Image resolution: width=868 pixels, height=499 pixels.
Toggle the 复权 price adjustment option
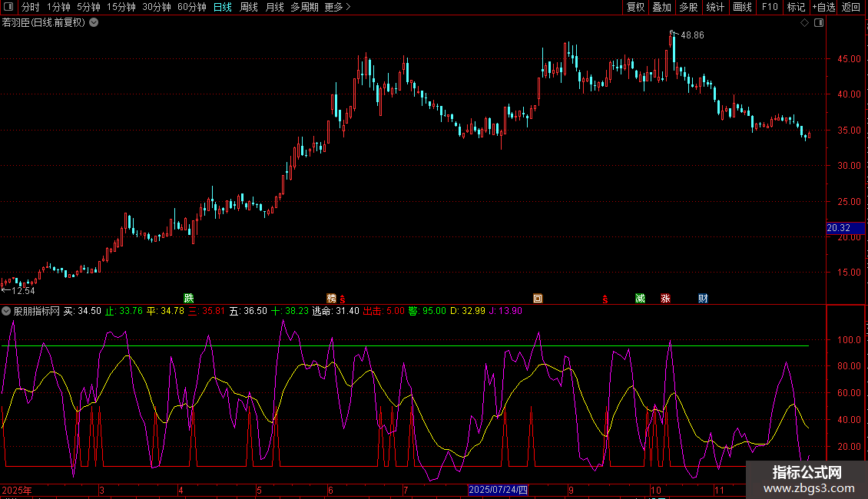pyautogui.click(x=635, y=7)
